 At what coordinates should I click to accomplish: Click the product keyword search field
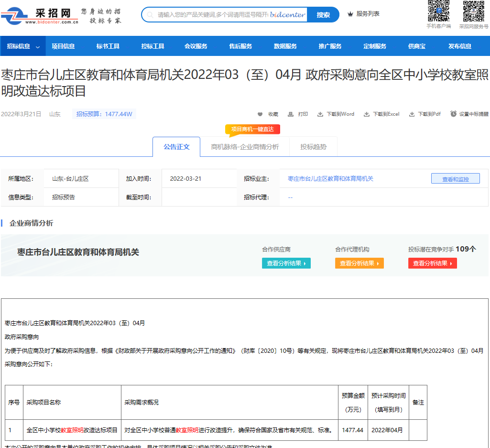coord(225,15)
